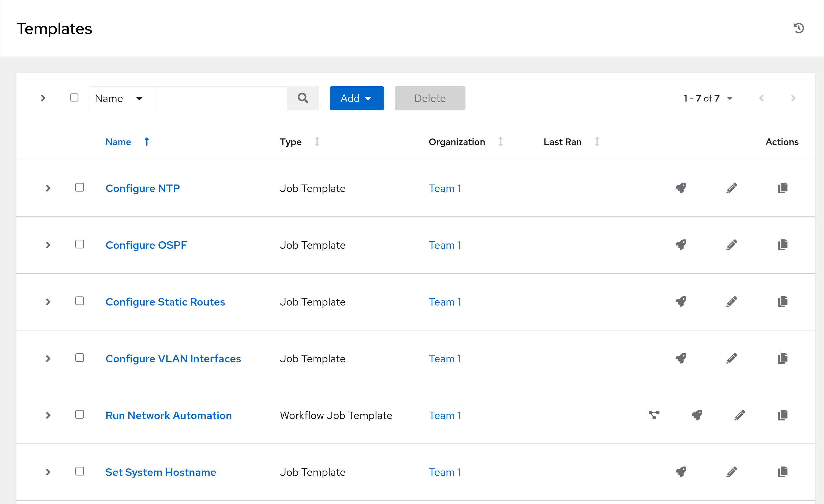Open Team 1 organization for Configure NTP
Viewport: 824px width, 504px height.
[x=445, y=189]
